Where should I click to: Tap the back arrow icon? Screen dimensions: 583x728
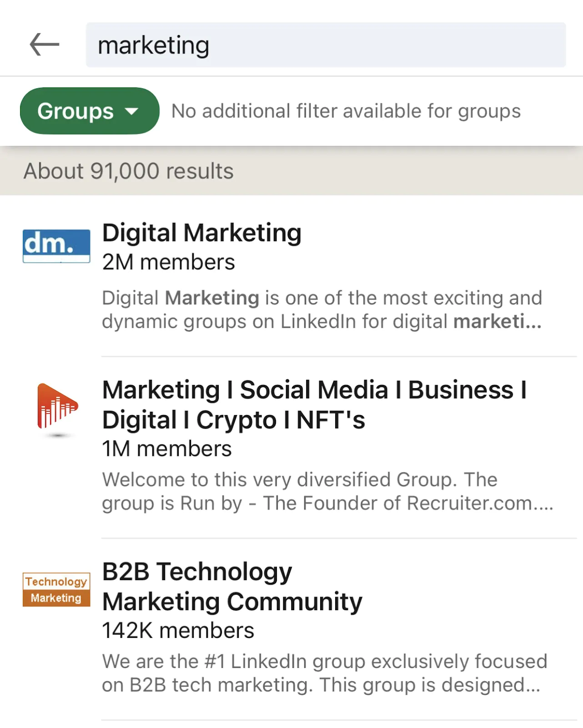pyautogui.click(x=45, y=45)
